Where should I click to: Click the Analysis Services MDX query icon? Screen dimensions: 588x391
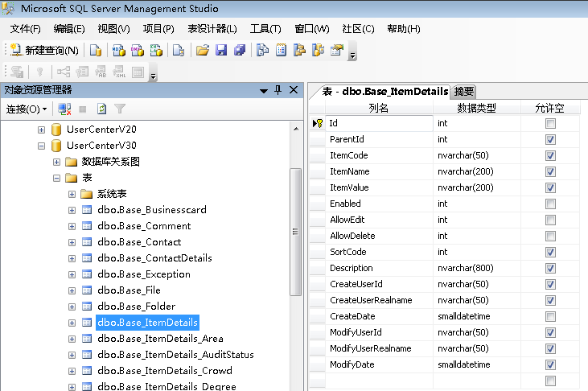(119, 50)
